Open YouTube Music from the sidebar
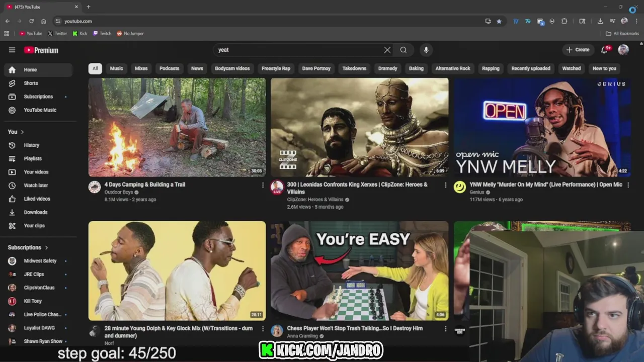644x362 pixels. (38, 110)
